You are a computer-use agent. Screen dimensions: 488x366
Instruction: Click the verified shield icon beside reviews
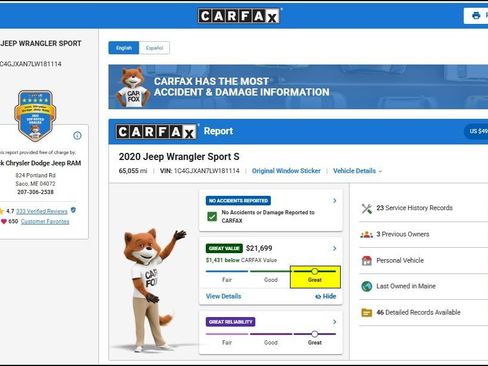click(73, 210)
